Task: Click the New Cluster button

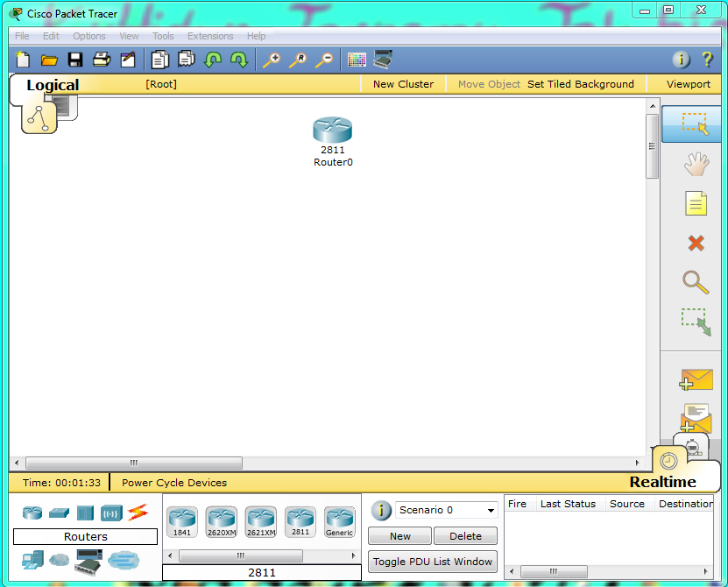Action: 403,84
